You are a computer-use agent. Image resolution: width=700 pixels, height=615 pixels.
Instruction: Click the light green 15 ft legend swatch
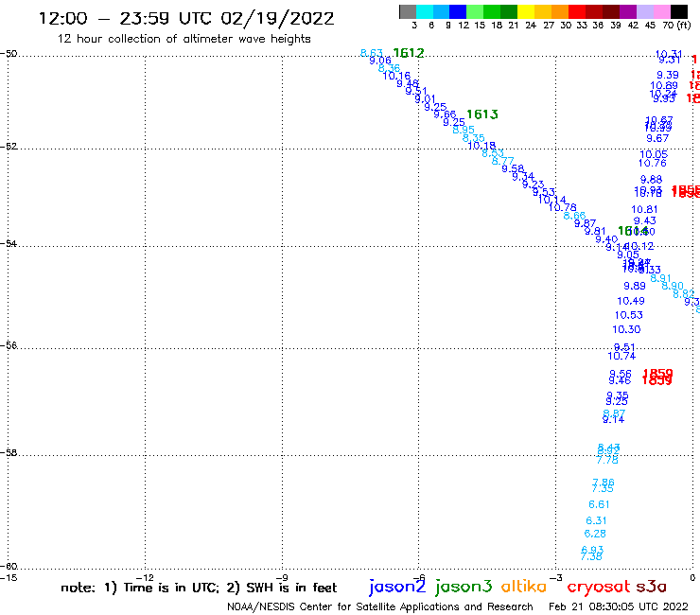(476, 11)
